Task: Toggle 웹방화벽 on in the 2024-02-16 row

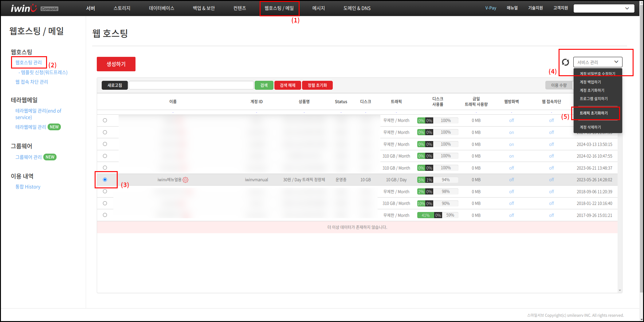Action: coord(512,156)
